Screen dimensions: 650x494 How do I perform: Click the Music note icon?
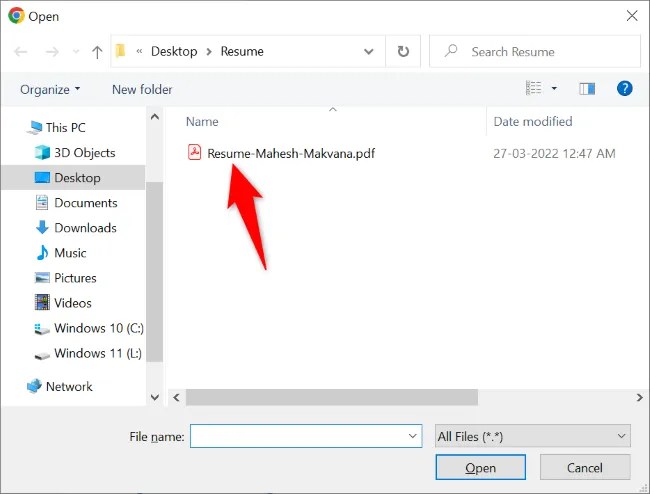[x=42, y=252]
